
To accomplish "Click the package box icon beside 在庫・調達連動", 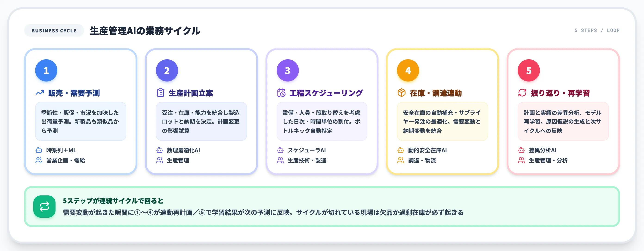I will (x=402, y=93).
